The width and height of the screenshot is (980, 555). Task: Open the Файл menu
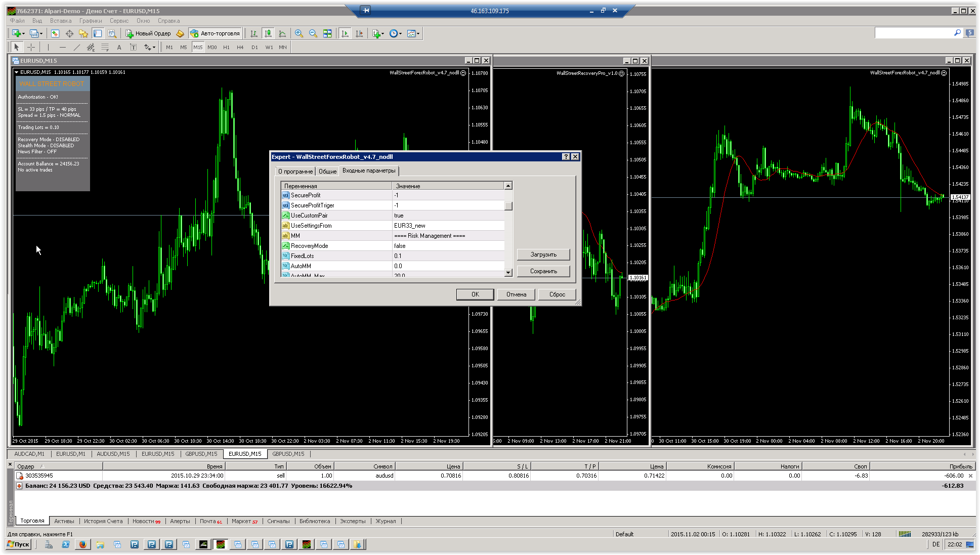[x=17, y=21]
